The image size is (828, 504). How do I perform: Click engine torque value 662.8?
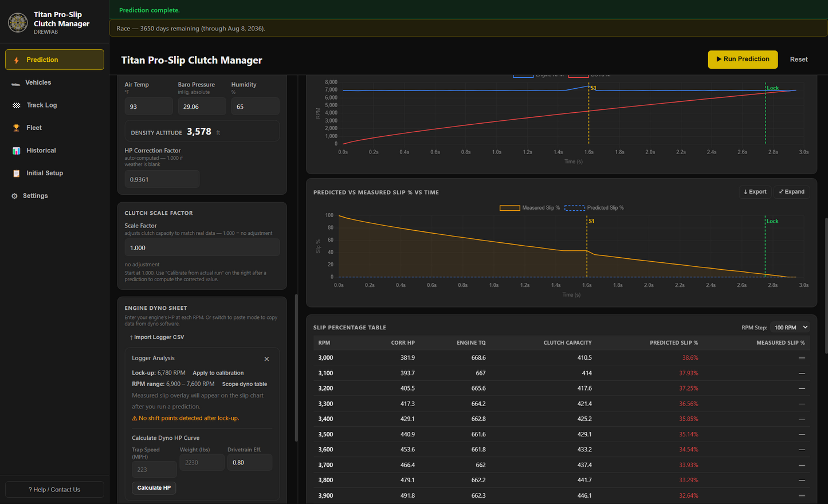[478, 419]
